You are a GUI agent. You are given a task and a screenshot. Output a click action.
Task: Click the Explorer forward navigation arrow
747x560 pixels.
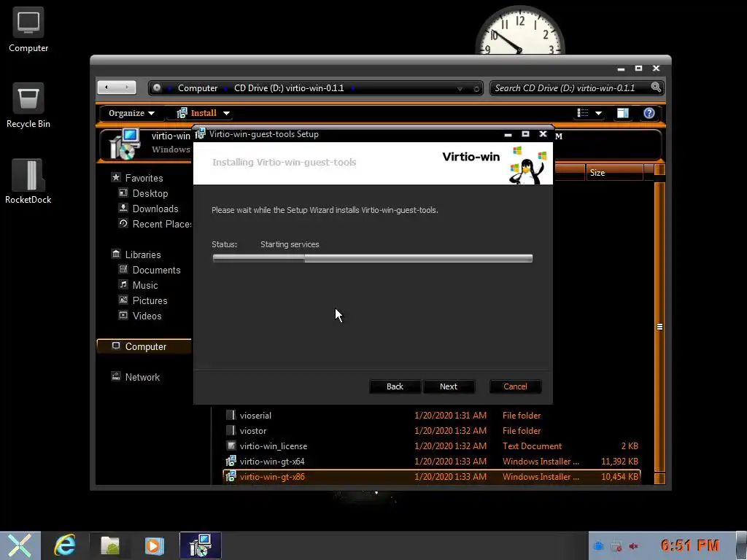[127, 87]
